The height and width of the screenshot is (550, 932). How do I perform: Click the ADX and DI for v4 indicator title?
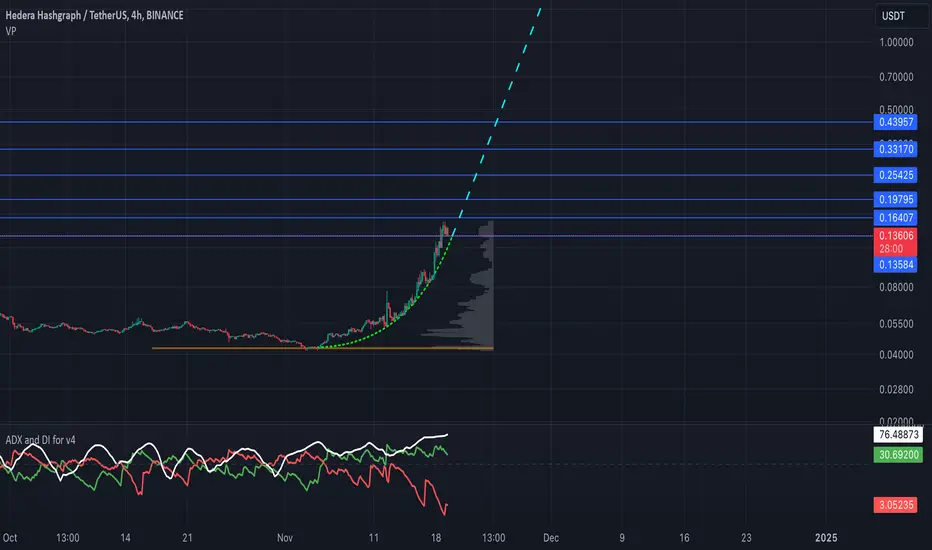(40, 440)
